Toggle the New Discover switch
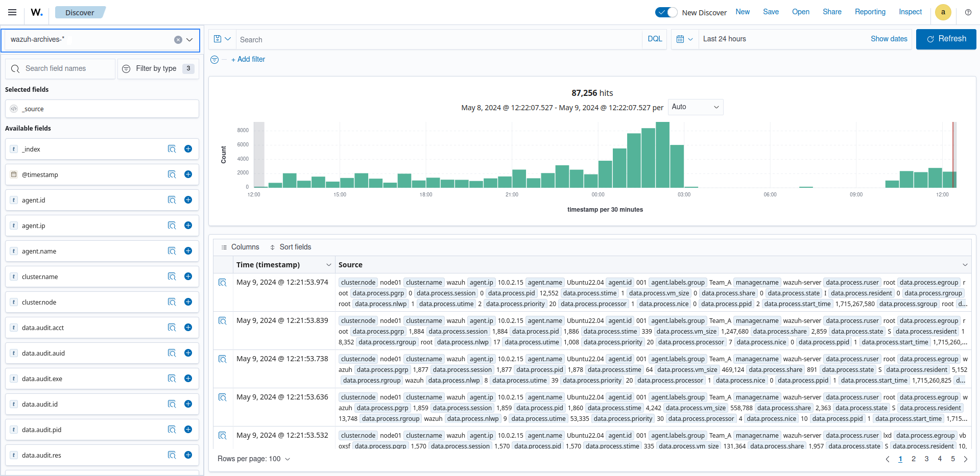This screenshot has width=980, height=476. coord(666,12)
